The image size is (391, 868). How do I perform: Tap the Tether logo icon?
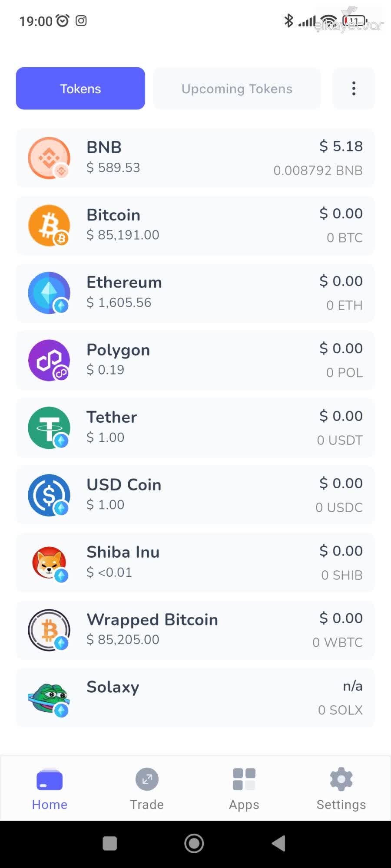[49, 427]
